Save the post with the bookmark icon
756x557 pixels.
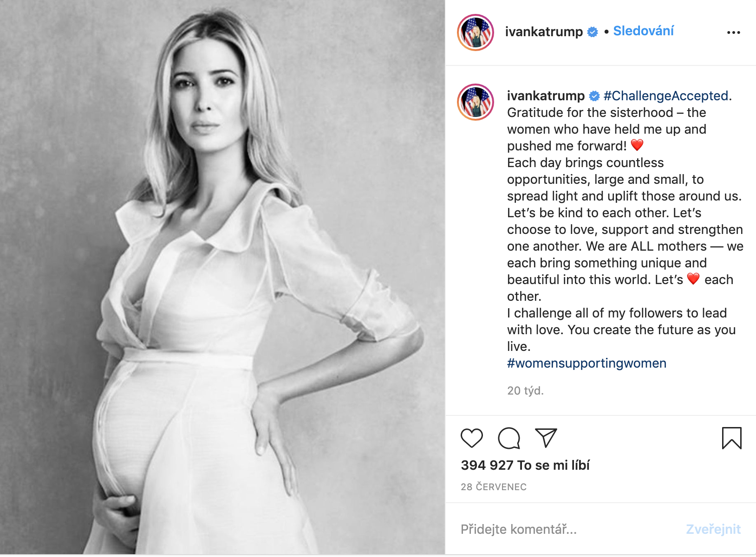click(x=731, y=438)
